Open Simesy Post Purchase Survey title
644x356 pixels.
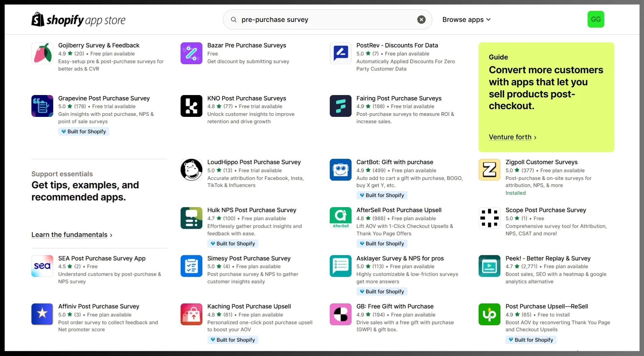[x=249, y=259]
